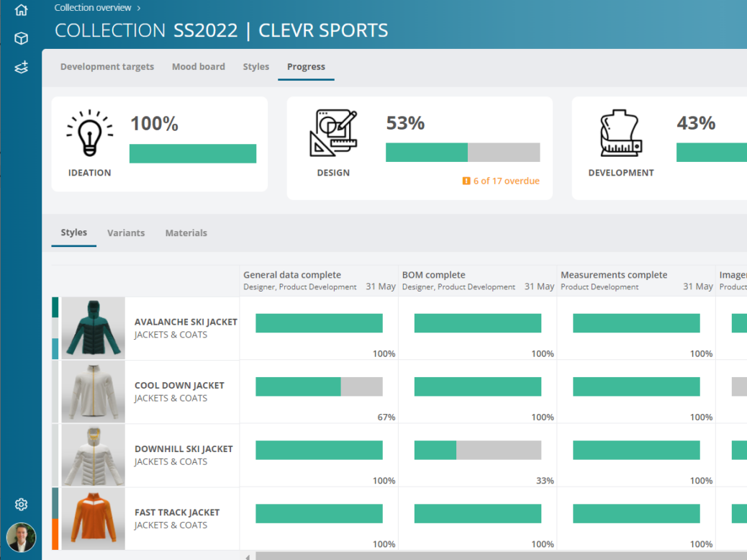The height and width of the screenshot is (560, 747).
Task: Open settings gear in the sidebar
Action: pos(21,505)
